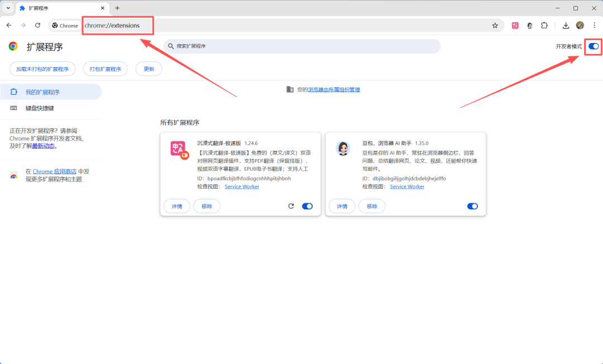Bookmark this page with the star icon

(495, 25)
